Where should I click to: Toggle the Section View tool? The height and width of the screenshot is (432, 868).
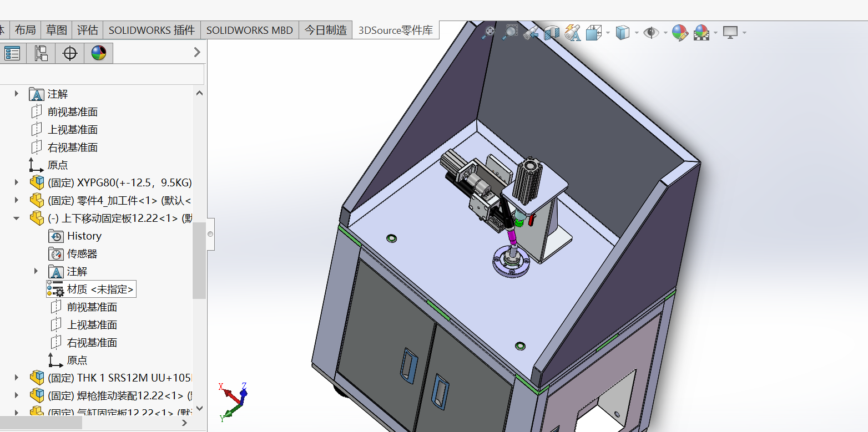coord(551,33)
